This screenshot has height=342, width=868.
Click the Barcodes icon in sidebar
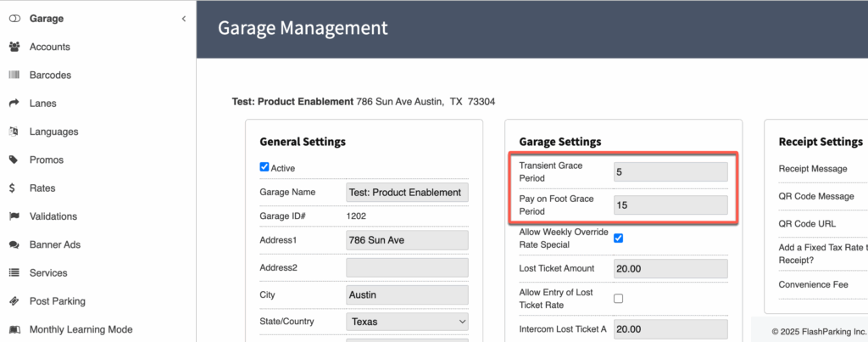pyautogui.click(x=14, y=75)
